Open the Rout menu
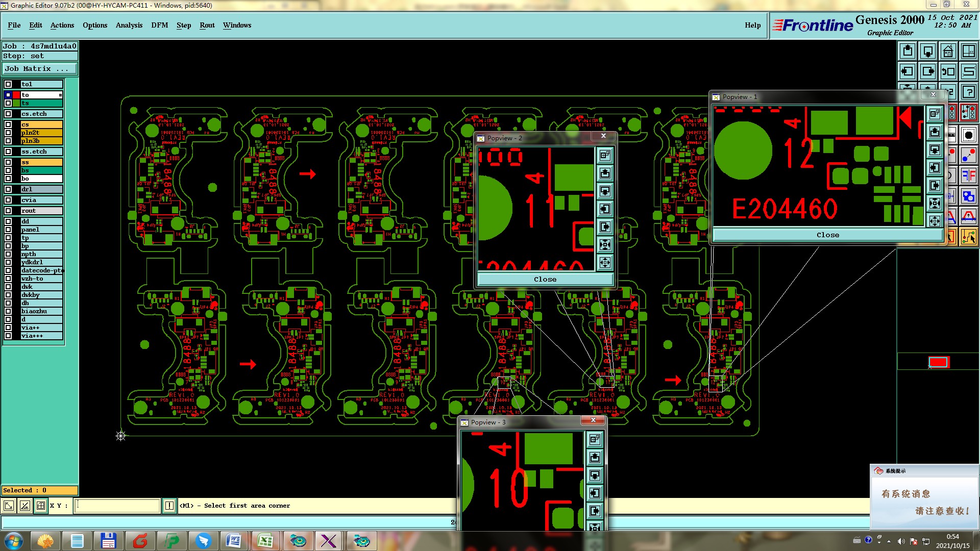The width and height of the screenshot is (980, 551). pyautogui.click(x=207, y=25)
